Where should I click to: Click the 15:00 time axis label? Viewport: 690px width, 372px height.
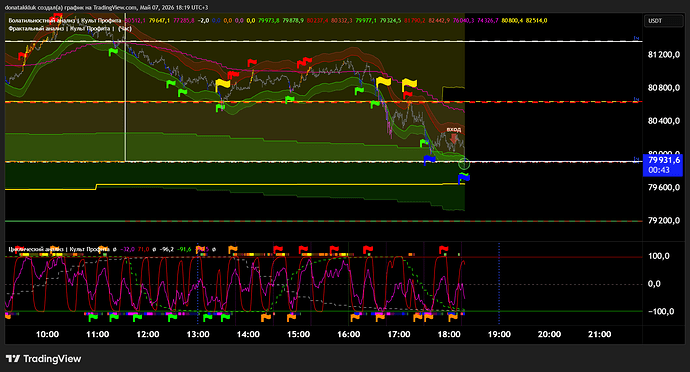(298, 335)
